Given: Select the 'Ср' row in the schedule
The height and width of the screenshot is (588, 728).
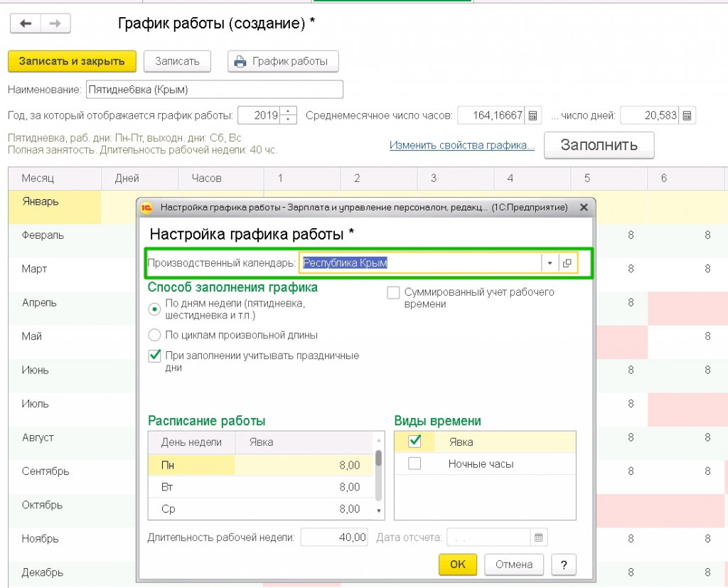Looking at the screenshot, I should point(260,509).
